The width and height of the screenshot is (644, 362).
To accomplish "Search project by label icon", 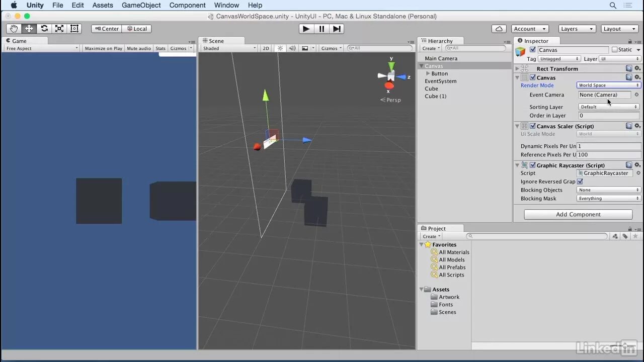I will [x=625, y=236].
